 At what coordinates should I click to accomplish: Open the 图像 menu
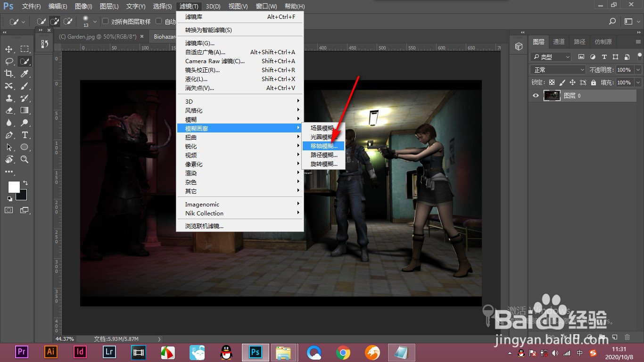[83, 6]
